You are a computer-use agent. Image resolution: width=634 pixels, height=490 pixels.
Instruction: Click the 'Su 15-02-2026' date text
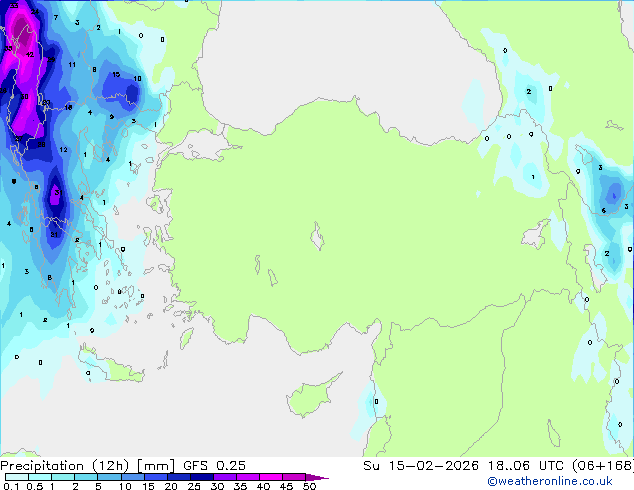421,466
